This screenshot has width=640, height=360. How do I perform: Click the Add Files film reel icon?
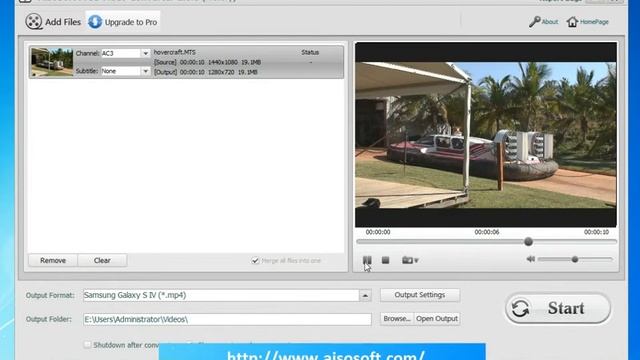click(x=33, y=22)
